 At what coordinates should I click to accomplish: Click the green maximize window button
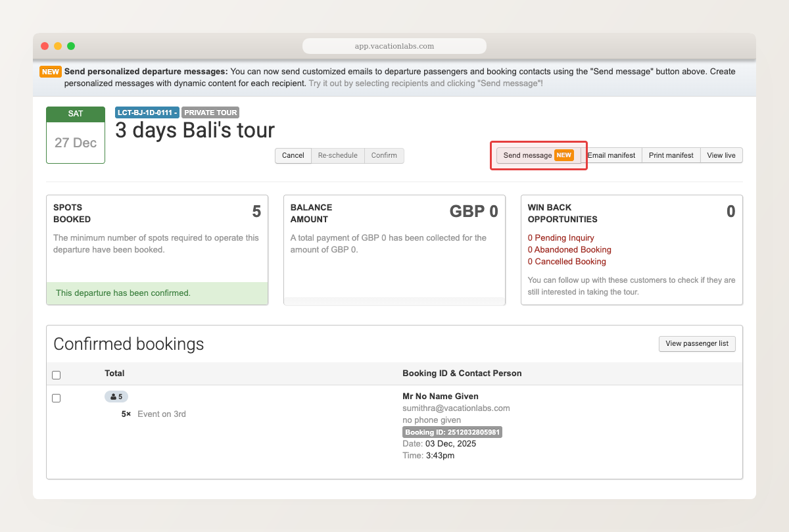point(71,46)
